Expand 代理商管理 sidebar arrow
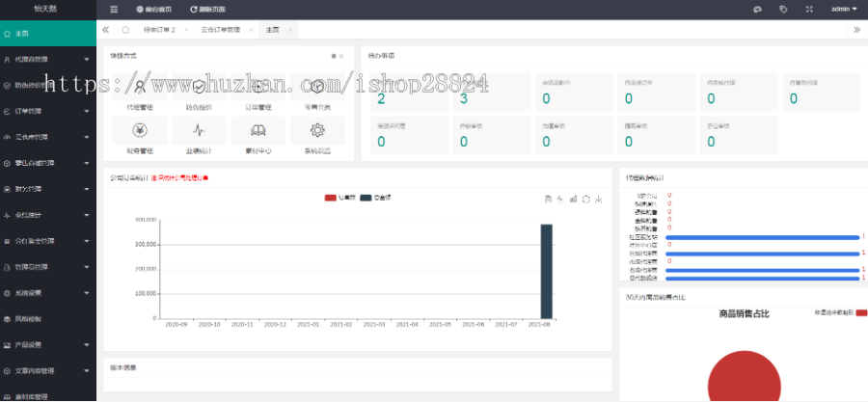The height and width of the screenshot is (402, 868). point(87,59)
